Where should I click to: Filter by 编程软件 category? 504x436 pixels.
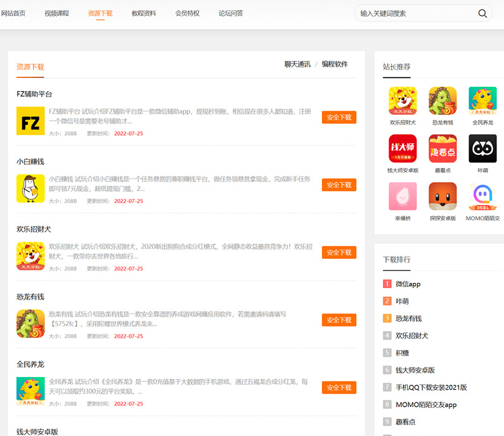(x=335, y=64)
